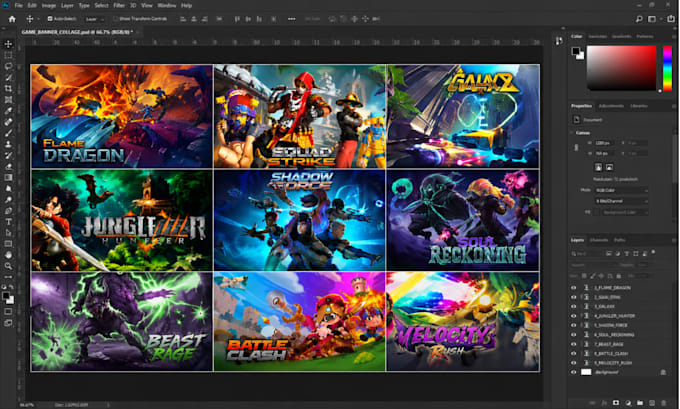Toggle the Auto-Select checkbox
680x409 pixels.
click(50, 19)
